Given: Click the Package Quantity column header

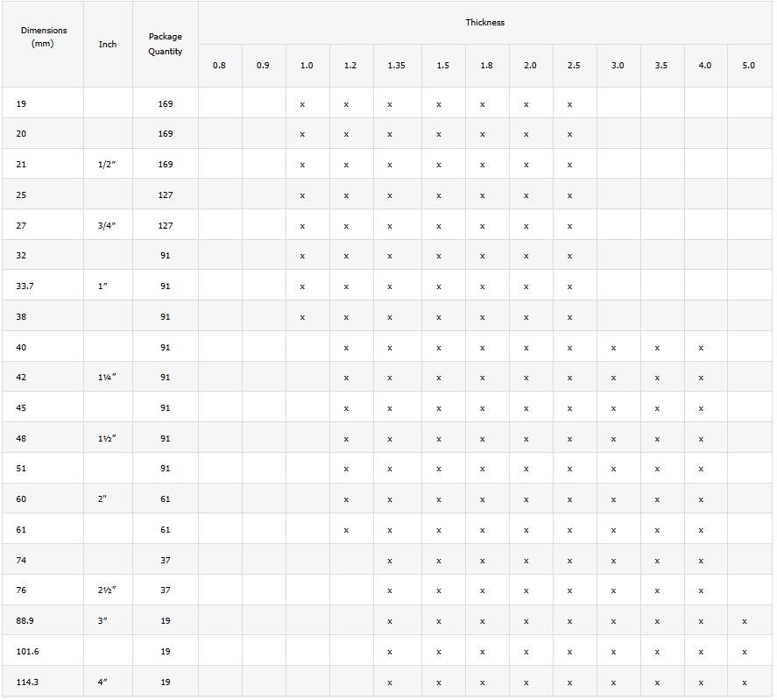Looking at the screenshot, I should pos(165,44).
